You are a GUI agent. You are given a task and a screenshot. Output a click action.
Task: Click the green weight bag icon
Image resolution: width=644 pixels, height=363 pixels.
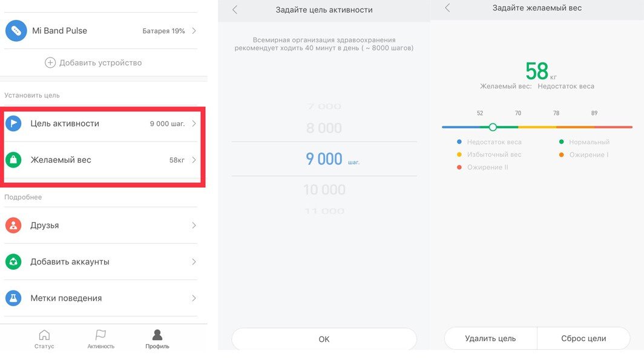click(x=13, y=160)
